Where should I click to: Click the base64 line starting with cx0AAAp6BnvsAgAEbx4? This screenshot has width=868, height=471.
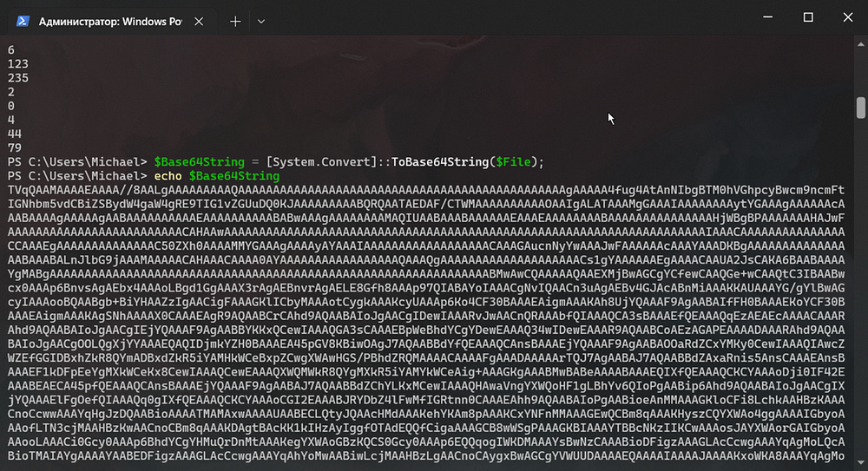[x=426, y=288]
